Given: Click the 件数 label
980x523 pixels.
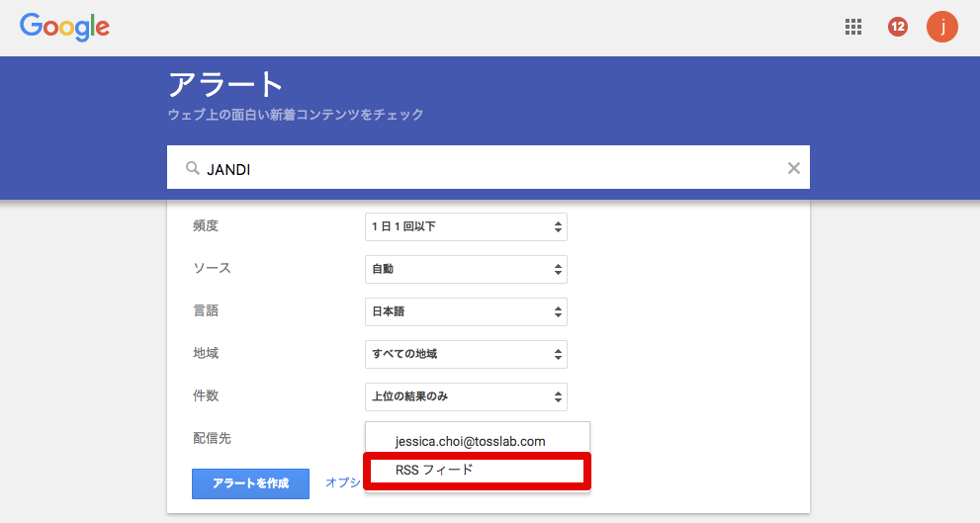Looking at the screenshot, I should [x=206, y=395].
